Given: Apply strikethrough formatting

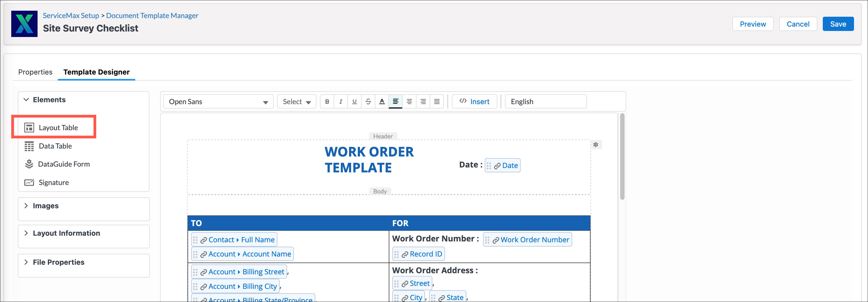Looking at the screenshot, I should pyautogui.click(x=368, y=102).
